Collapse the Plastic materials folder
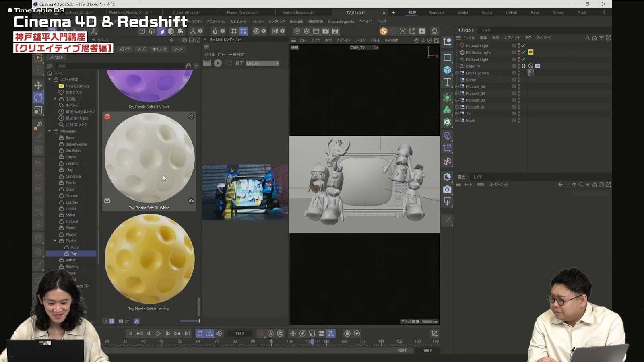The width and height of the screenshot is (644, 362). 55,241
